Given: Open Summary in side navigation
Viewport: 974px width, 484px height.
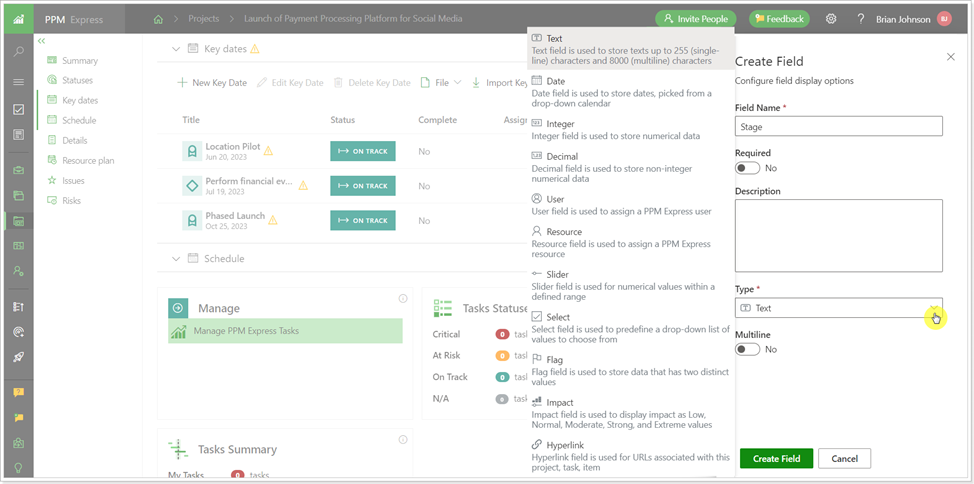Looking at the screenshot, I should tap(80, 60).
